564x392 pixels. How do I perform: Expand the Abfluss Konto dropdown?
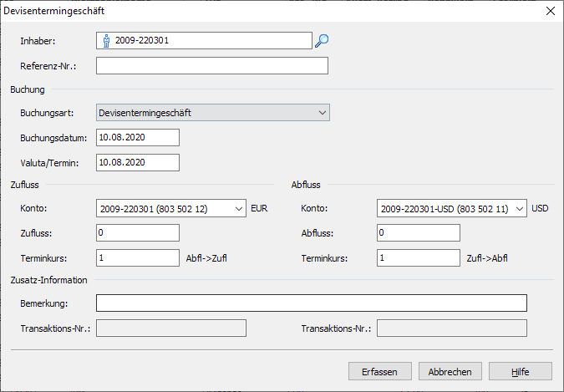[x=521, y=208]
